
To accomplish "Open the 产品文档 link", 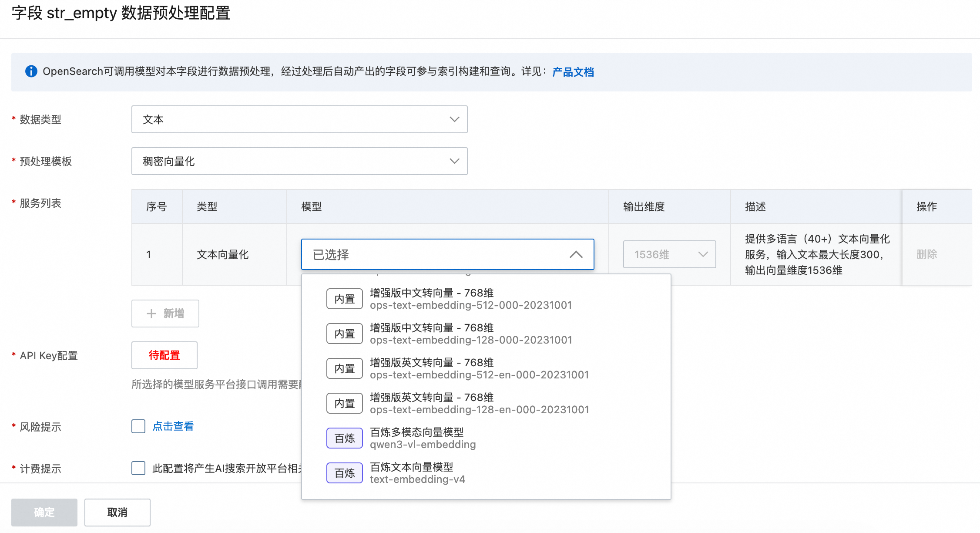I will pos(573,72).
